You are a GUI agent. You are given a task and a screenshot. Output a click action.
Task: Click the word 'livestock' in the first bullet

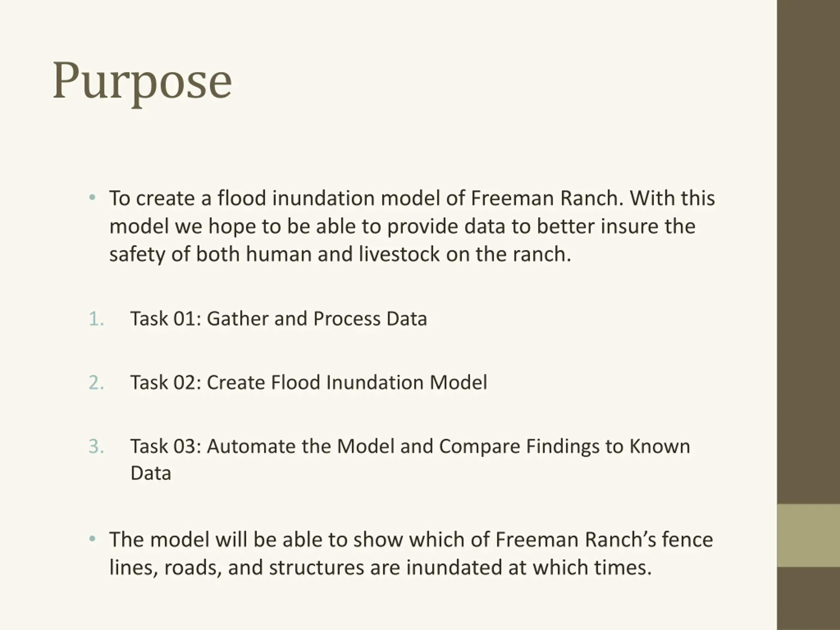[x=399, y=254]
